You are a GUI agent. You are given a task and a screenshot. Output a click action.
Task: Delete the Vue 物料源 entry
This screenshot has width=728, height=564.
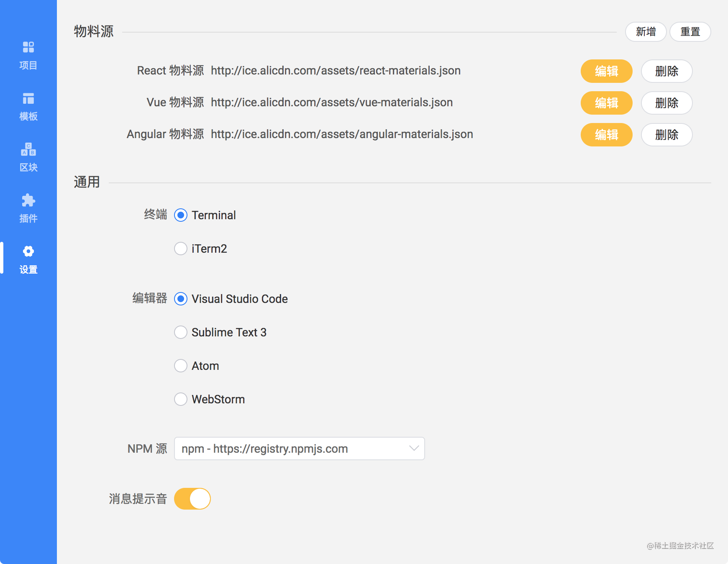(666, 103)
